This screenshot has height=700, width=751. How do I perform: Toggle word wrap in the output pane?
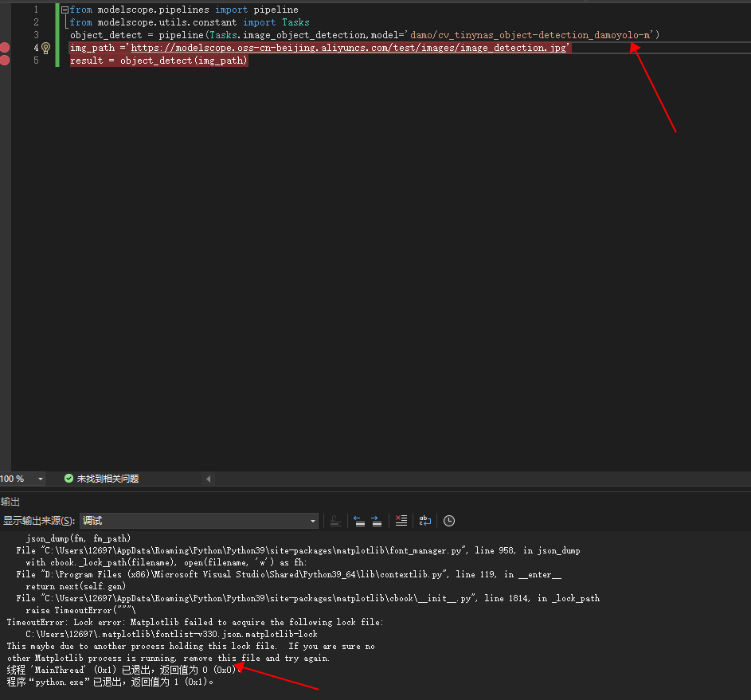point(424,521)
